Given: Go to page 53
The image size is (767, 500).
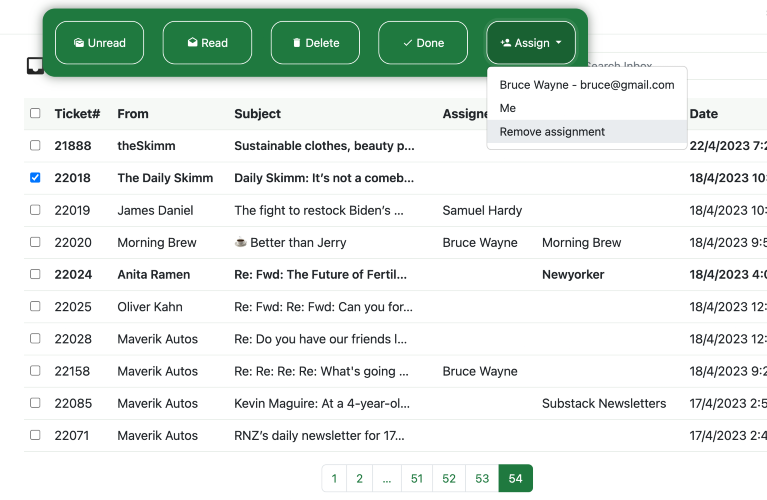Looking at the screenshot, I should click(482, 478).
